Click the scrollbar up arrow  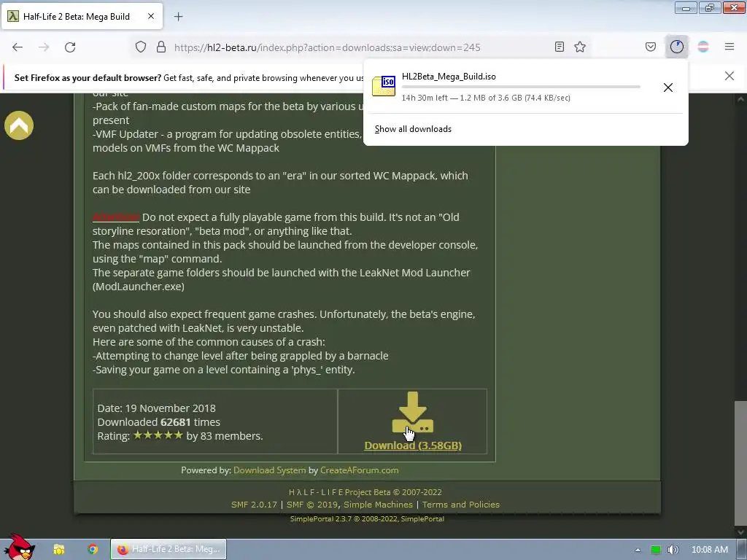pyautogui.click(x=740, y=99)
